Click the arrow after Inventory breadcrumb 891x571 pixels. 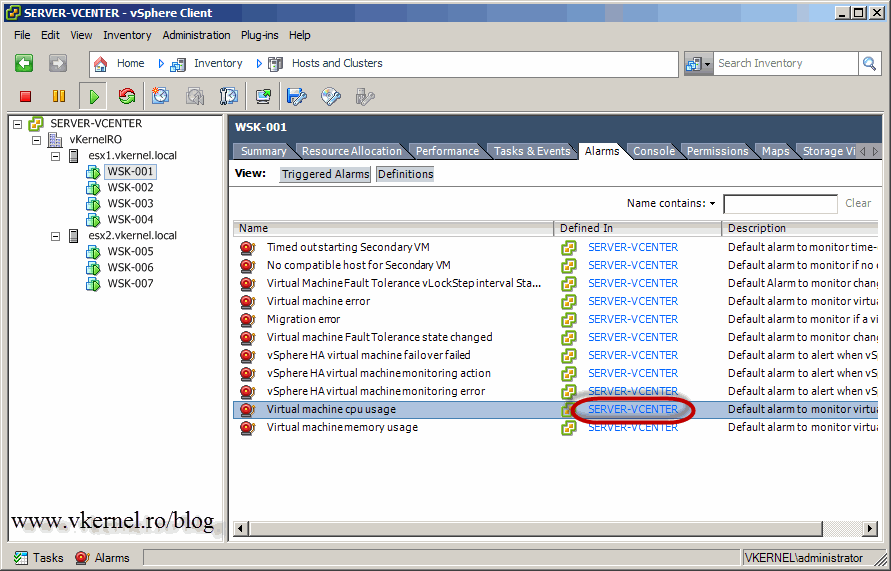click(259, 64)
